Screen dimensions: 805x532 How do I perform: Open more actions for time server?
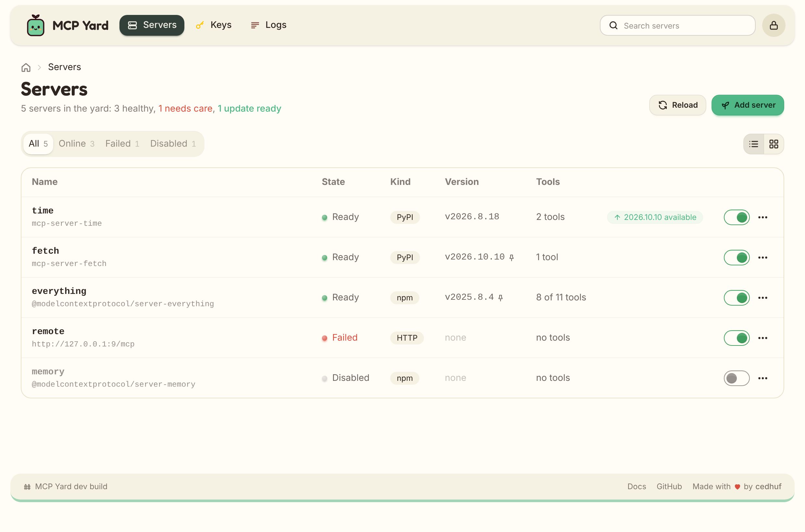click(x=763, y=217)
